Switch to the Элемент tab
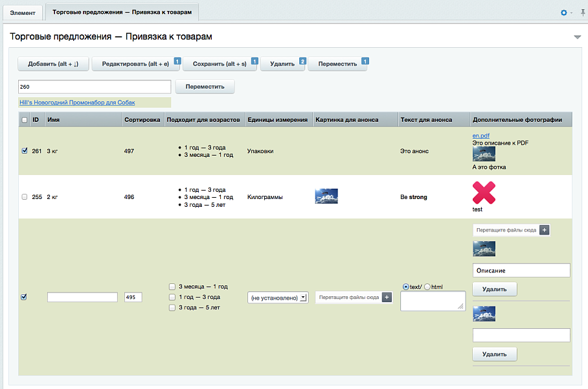588x389 pixels. pyautogui.click(x=23, y=12)
